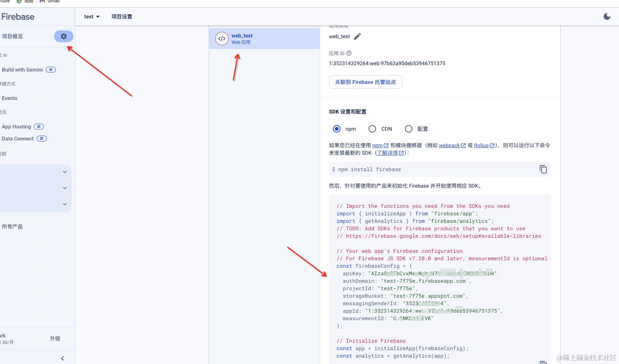Click the 新 badge beside App Hosting

pos(39,127)
